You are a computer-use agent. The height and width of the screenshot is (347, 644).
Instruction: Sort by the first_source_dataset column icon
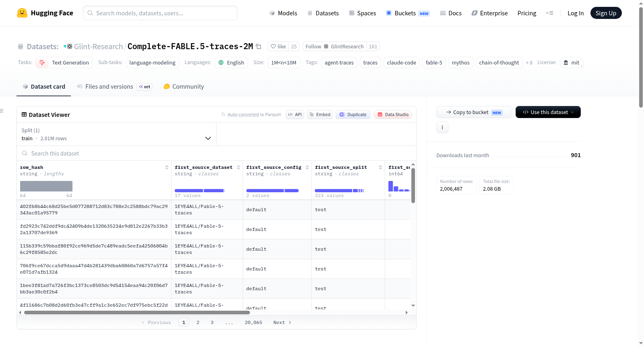[238, 167]
